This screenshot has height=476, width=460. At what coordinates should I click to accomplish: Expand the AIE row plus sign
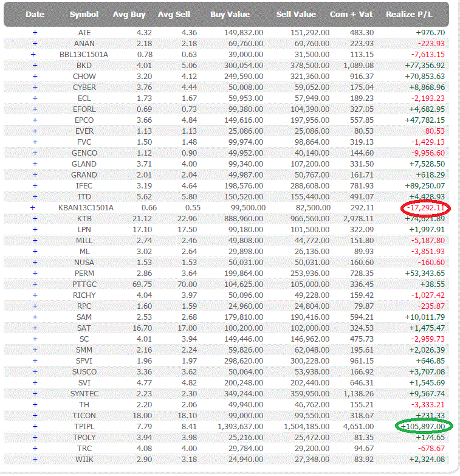[35, 32]
